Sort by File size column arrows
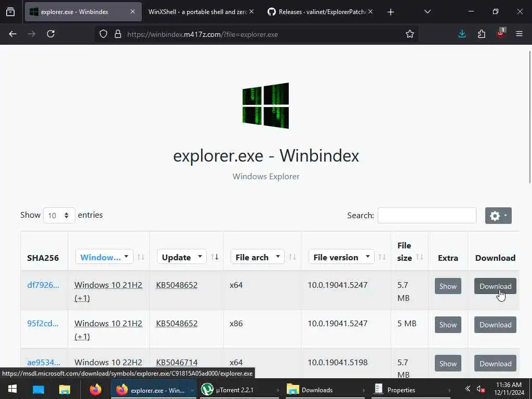This screenshot has width=532, height=399. tap(420, 257)
